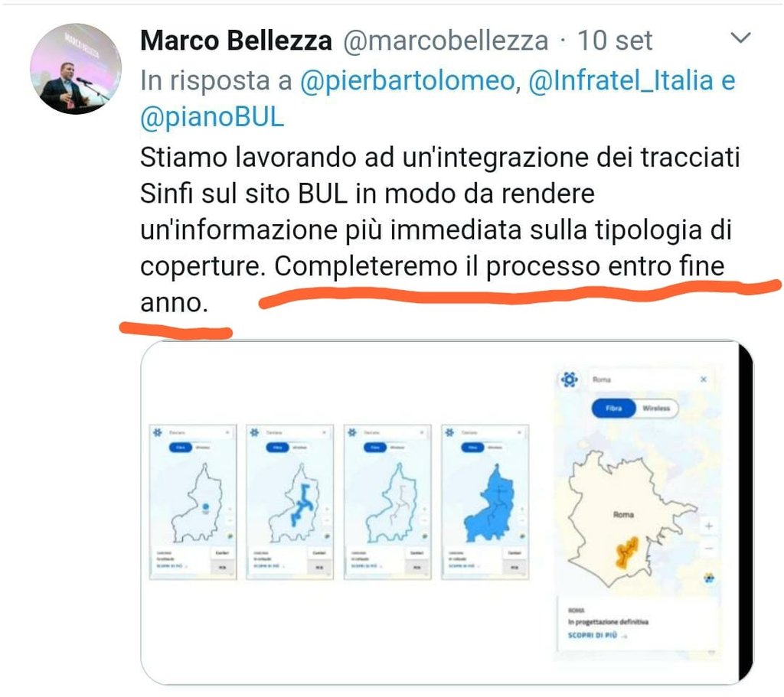
Task: Click the map layers icon on the Roma map
Action: (x=709, y=578)
